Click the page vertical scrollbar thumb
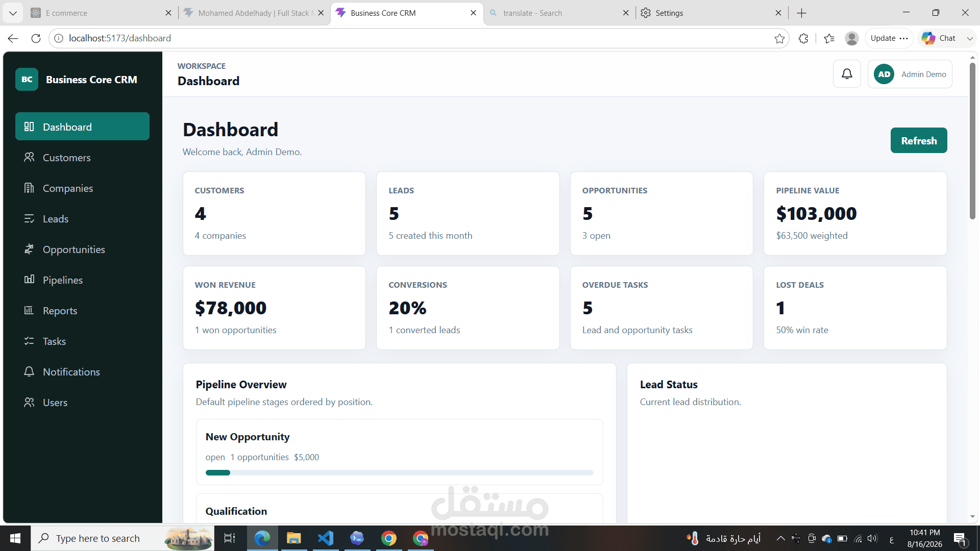Viewport: 980px width, 551px height. [x=972, y=141]
